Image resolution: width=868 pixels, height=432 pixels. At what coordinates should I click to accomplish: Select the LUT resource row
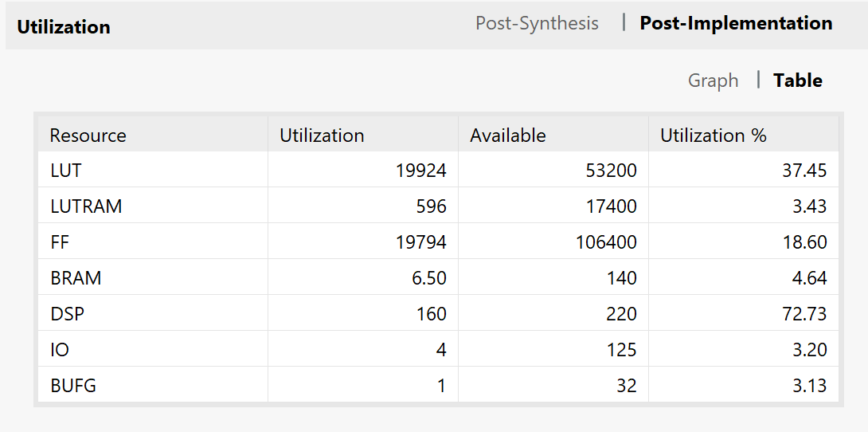coord(66,171)
